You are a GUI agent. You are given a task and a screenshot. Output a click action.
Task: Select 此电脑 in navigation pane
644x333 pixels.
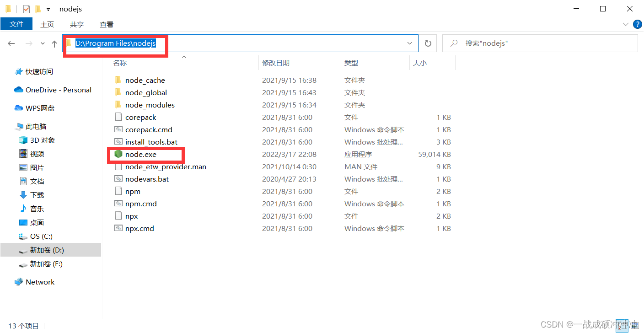[x=36, y=126]
